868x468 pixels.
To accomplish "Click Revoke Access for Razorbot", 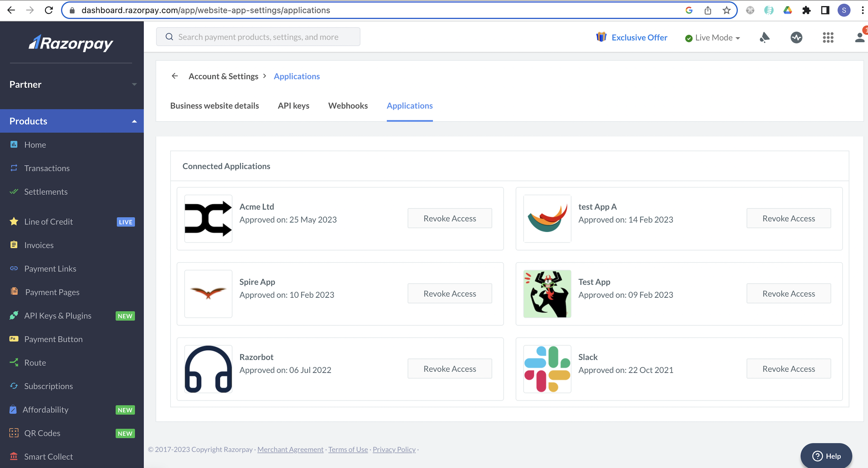I will (449, 369).
